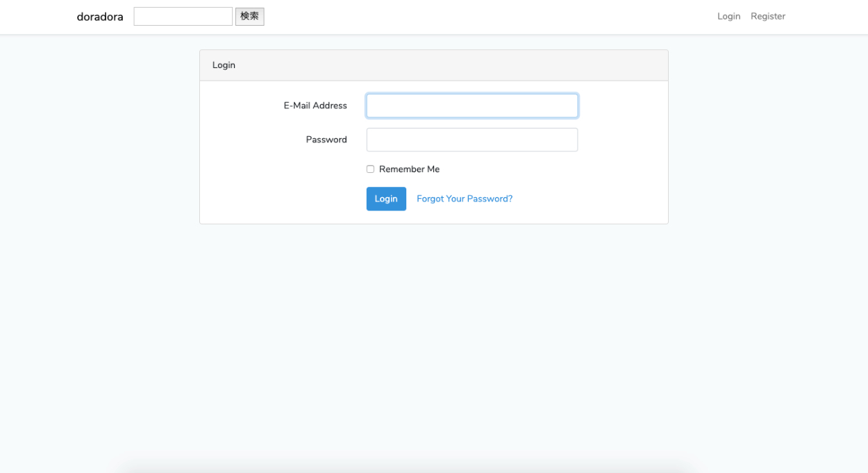Image resolution: width=868 pixels, height=473 pixels.
Task: Open the Forgot Your Password? link
Action: tap(465, 199)
